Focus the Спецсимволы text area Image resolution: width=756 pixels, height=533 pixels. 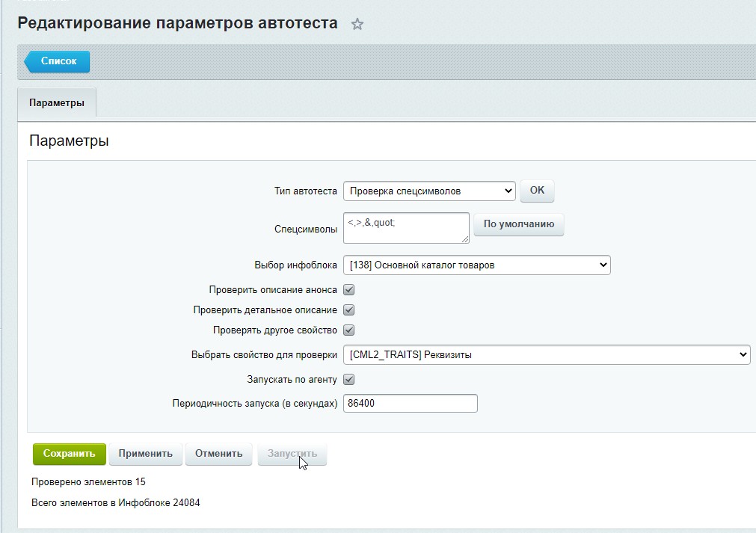coord(406,227)
